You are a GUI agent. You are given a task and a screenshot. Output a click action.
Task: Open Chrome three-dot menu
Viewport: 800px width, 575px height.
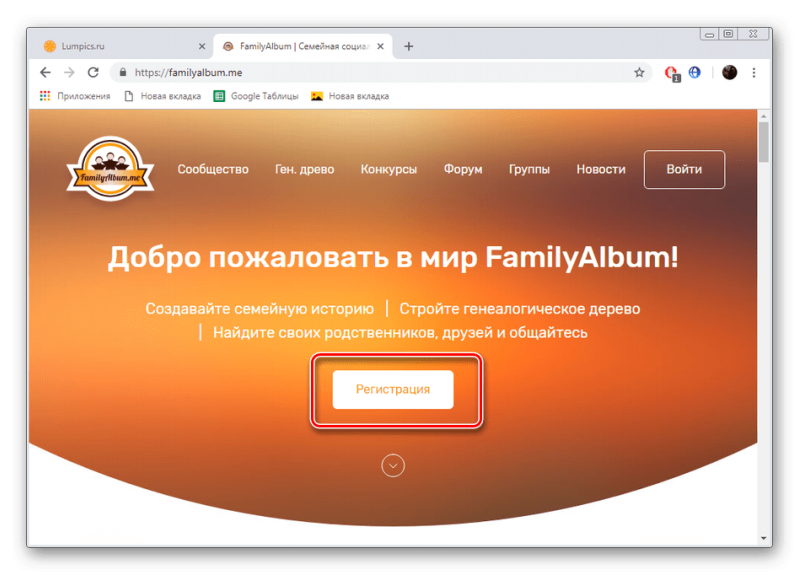click(x=754, y=72)
